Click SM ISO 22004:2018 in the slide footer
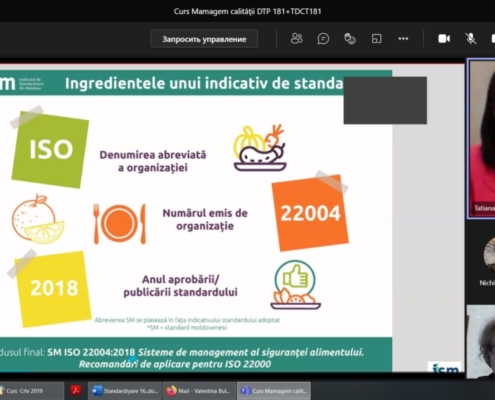 click(91, 352)
